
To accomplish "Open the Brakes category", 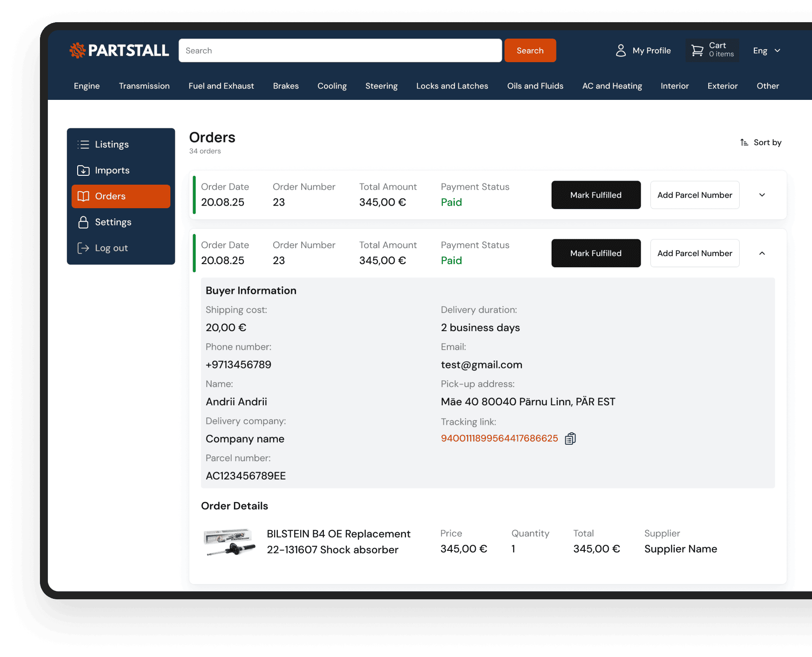I will coord(286,86).
